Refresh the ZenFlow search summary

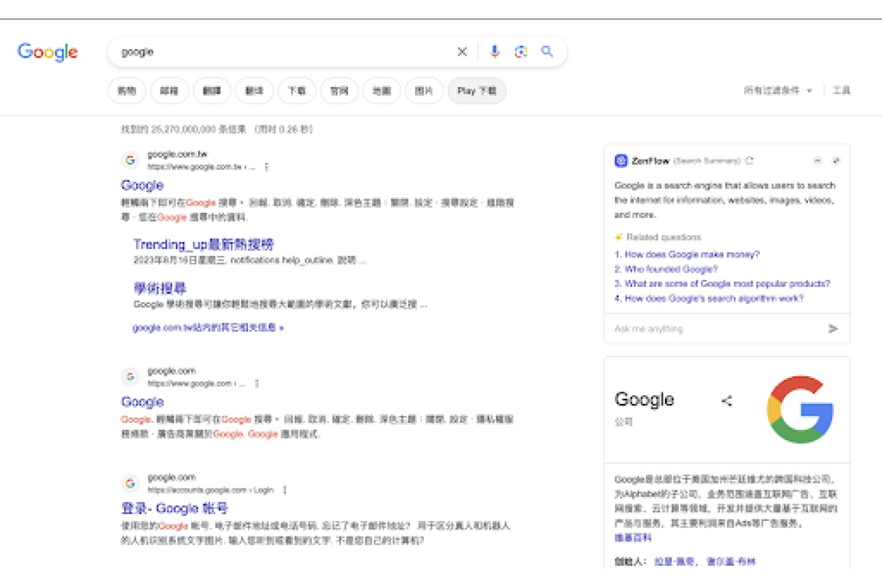tap(749, 161)
